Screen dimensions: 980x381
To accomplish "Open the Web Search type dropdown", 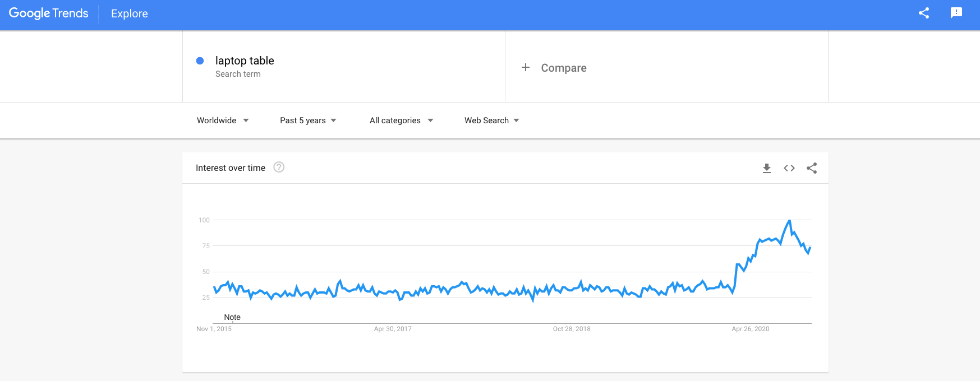I will coord(491,120).
